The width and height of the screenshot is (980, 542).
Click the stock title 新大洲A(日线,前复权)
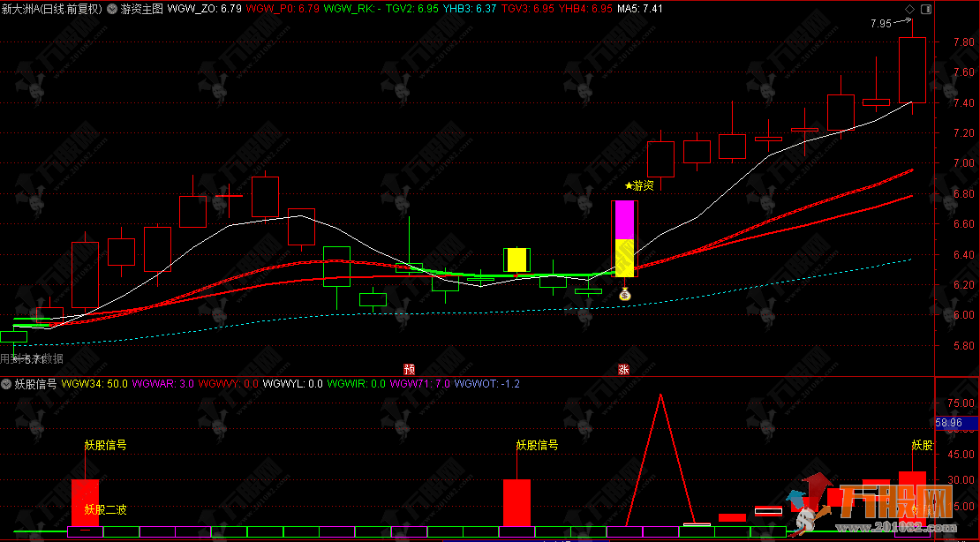click(x=51, y=9)
